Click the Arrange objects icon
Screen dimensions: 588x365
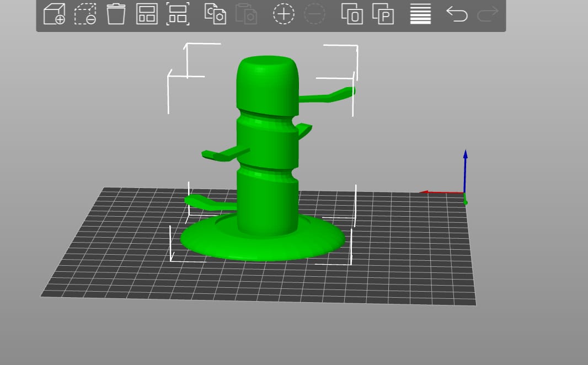(147, 14)
